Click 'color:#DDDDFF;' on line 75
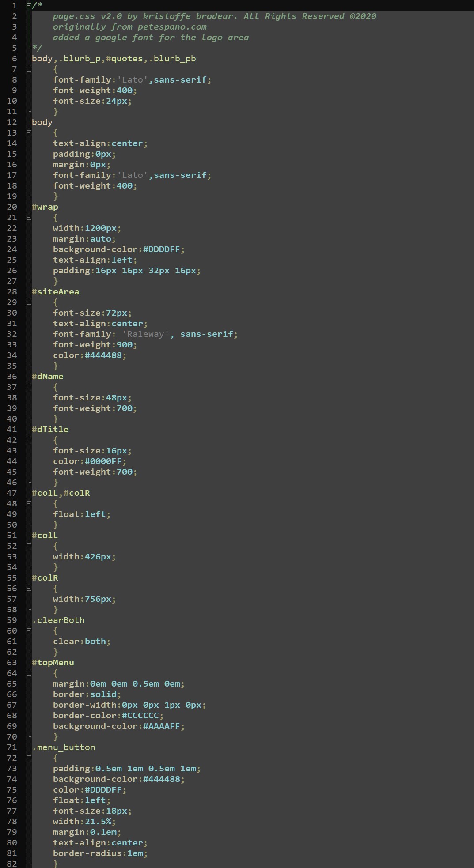474x868 pixels. tap(90, 790)
